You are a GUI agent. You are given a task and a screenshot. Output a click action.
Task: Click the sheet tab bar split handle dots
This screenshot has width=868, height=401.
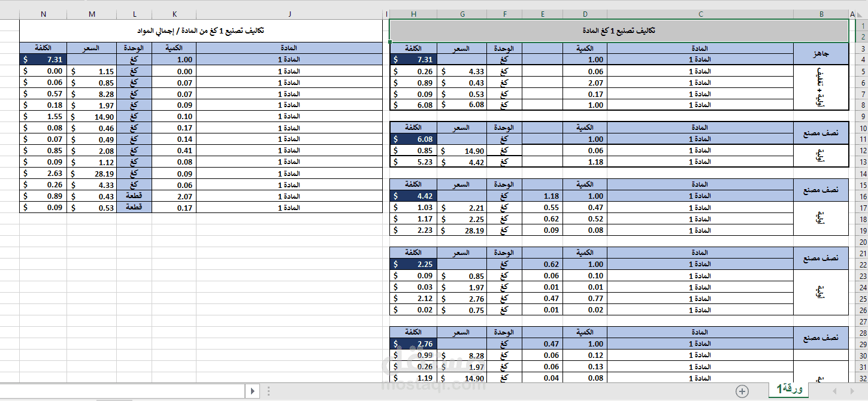coord(268,391)
